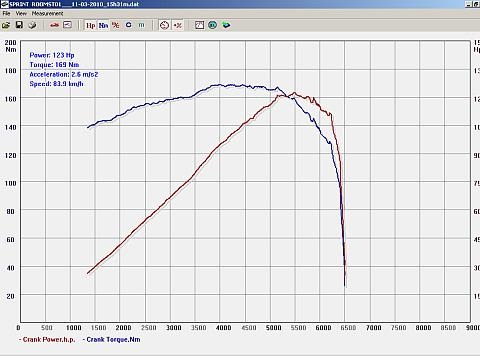
Task: Click the 4000 rpm axis label
Action: (x=223, y=328)
